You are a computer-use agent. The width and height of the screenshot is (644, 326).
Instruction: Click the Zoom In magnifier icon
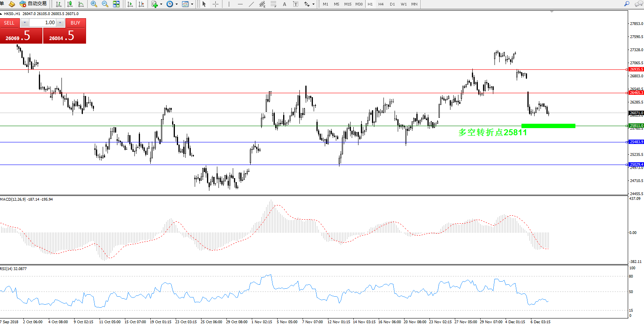click(94, 4)
